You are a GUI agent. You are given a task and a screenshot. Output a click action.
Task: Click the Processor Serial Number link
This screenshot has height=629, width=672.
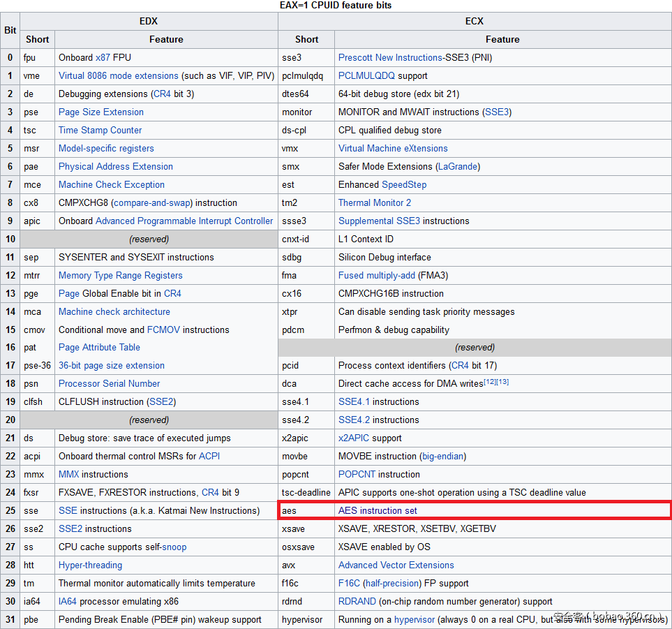click(x=109, y=383)
